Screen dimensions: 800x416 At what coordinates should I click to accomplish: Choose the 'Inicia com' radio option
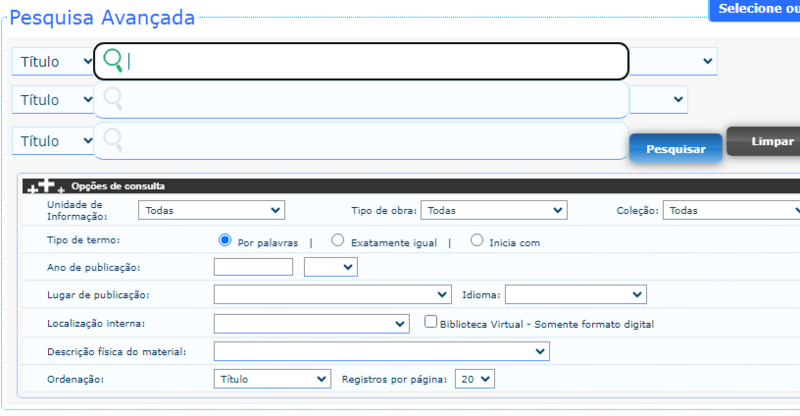[476, 241]
